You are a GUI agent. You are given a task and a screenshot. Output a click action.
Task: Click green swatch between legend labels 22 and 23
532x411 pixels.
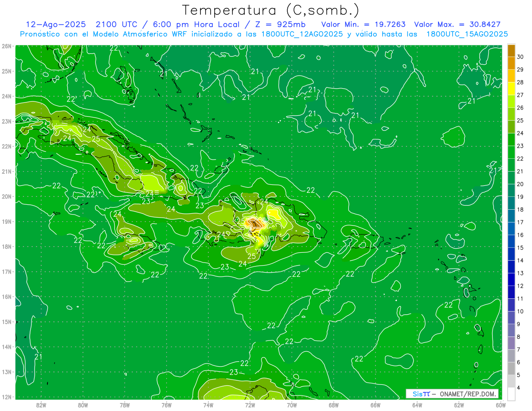click(x=511, y=152)
